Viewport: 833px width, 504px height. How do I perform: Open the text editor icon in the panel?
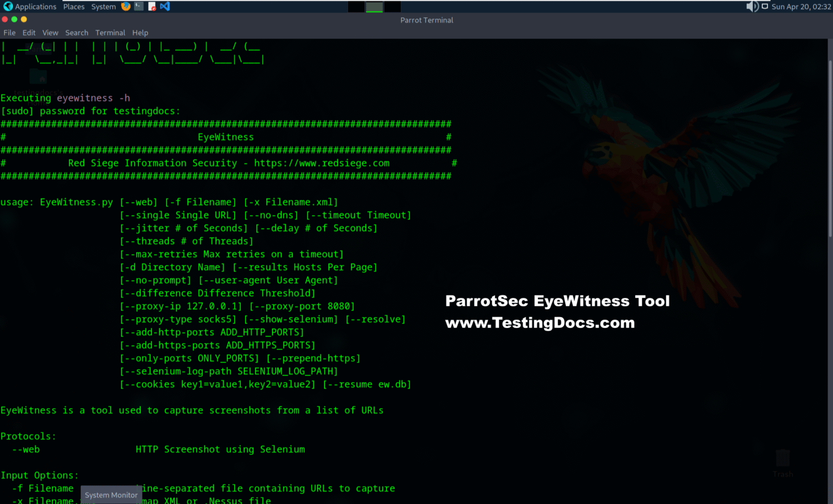(x=153, y=7)
